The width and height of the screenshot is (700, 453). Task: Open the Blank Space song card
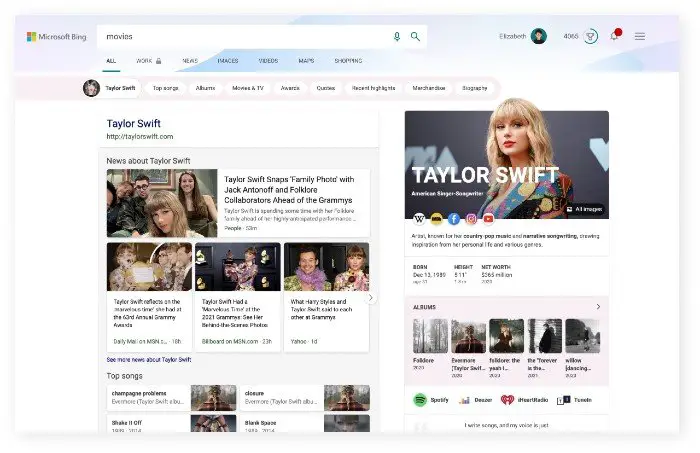pos(305,423)
